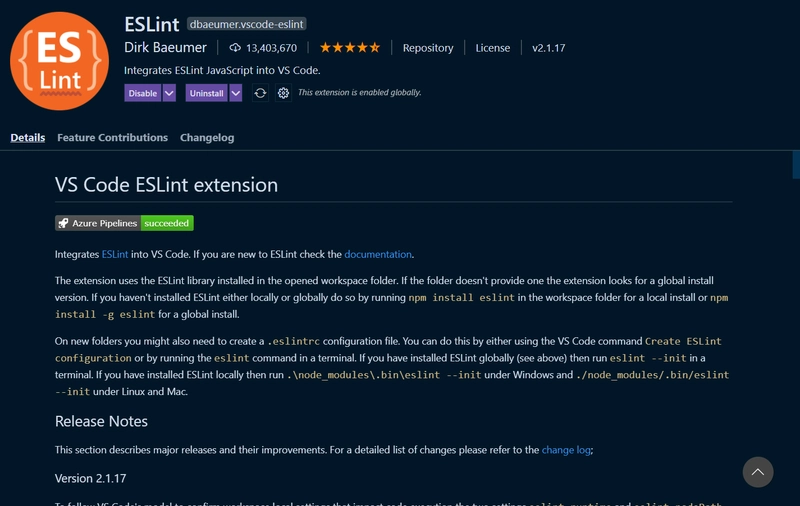This screenshot has width=800, height=506.
Task: Click publisher name Dirk Baeumer
Action: (x=165, y=47)
